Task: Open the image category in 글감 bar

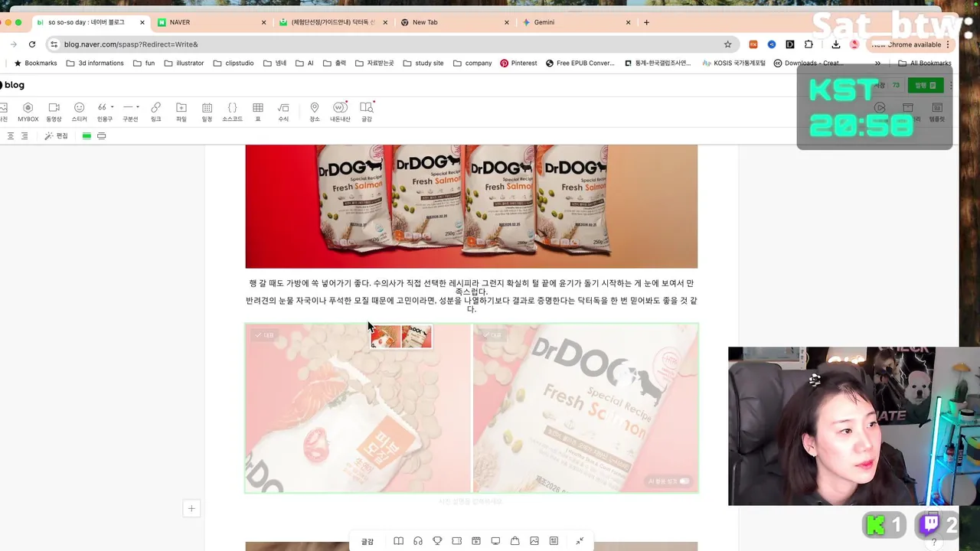Action: point(534,541)
